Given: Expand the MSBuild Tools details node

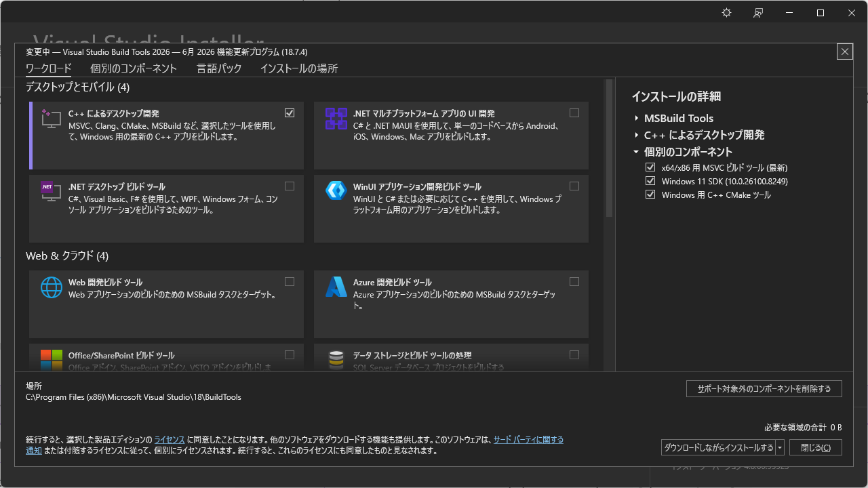Looking at the screenshot, I should (x=637, y=118).
